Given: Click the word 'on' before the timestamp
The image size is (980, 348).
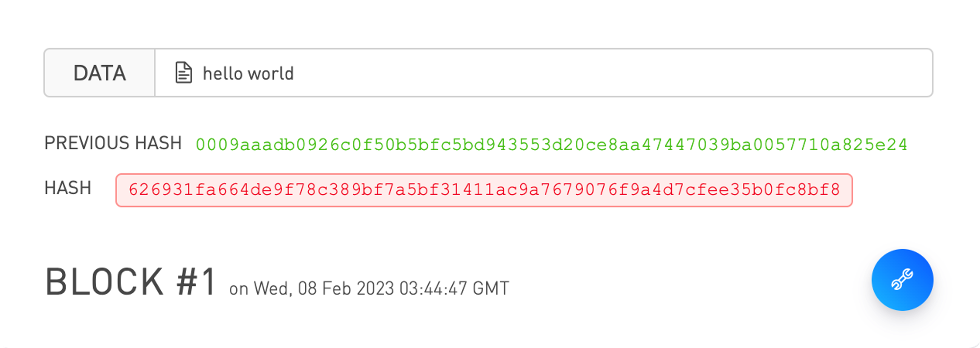Looking at the screenshot, I should pos(239,289).
